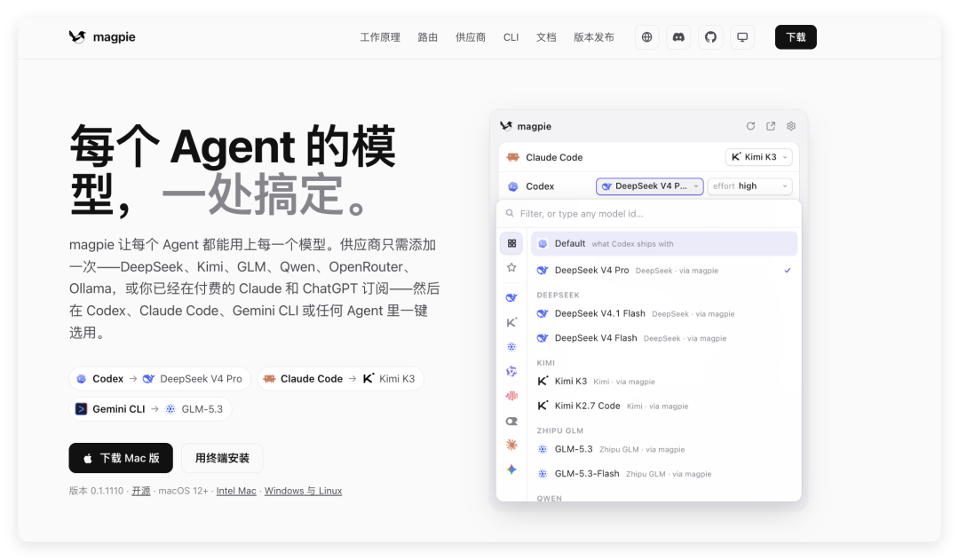Select GLM-5.3 in model list
Screen dimensions: 959x560
[x=664, y=449]
